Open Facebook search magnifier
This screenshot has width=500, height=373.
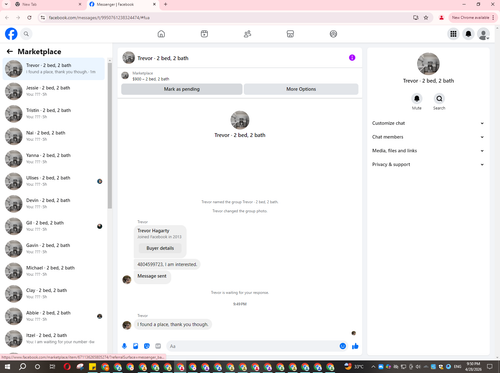(26, 34)
